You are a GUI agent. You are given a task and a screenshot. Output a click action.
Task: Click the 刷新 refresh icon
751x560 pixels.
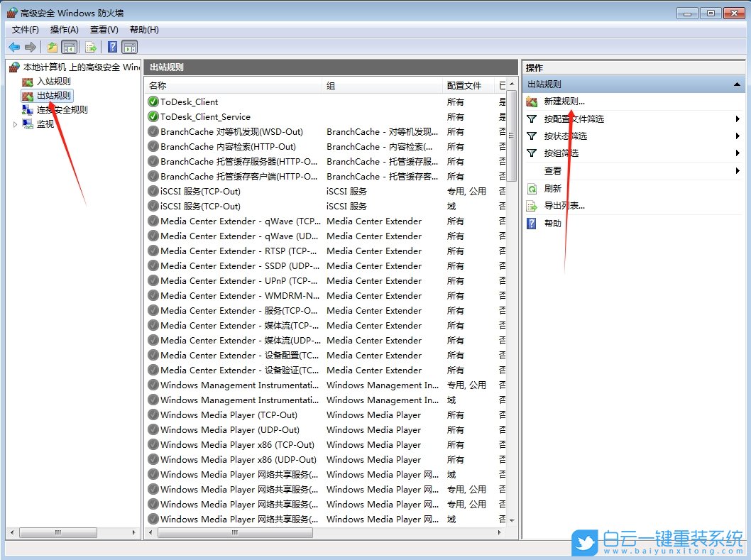click(x=532, y=190)
